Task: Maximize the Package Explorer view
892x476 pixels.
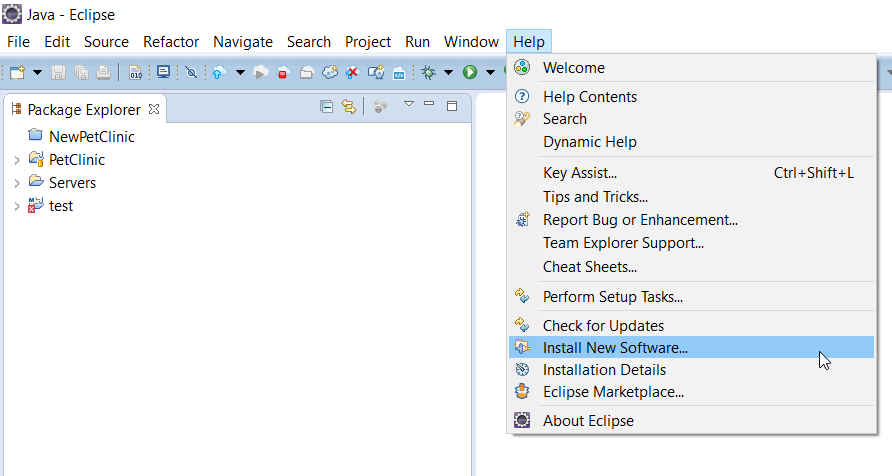Action: point(452,106)
